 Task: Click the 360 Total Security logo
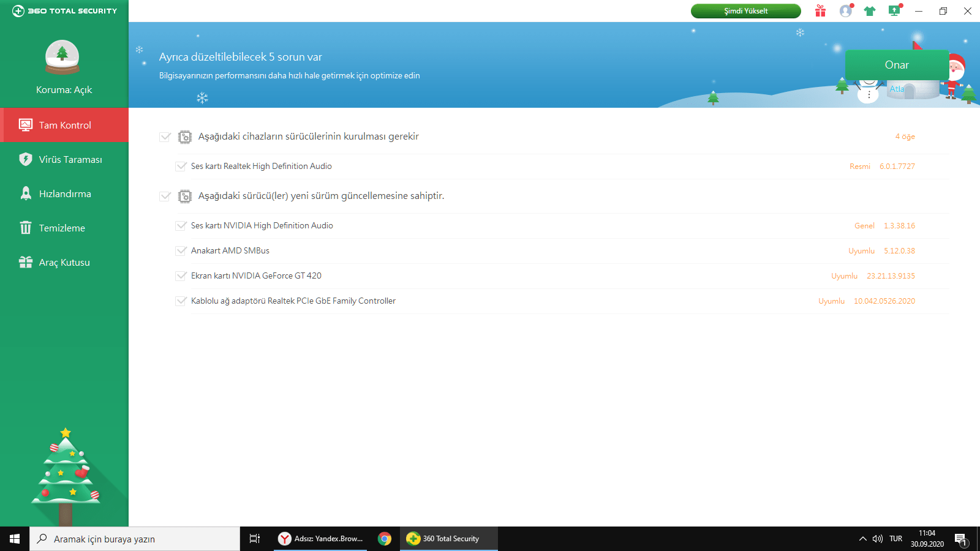(x=64, y=11)
